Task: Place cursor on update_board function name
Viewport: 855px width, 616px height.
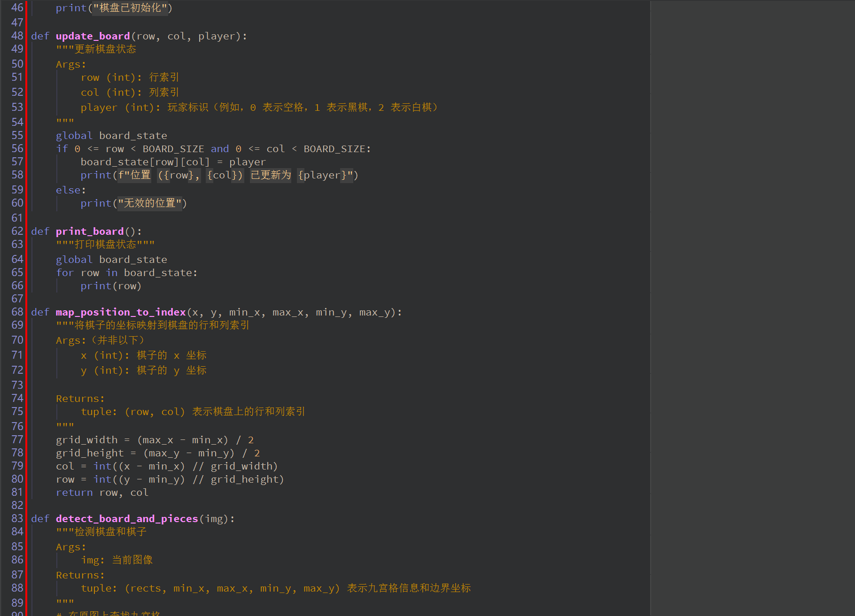Action: [93, 36]
